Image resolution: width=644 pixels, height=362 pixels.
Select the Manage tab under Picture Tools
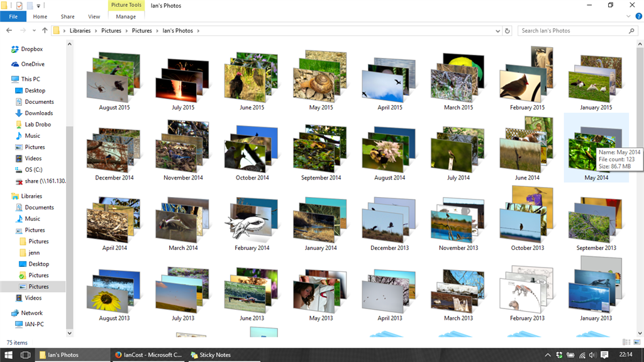coord(126,16)
